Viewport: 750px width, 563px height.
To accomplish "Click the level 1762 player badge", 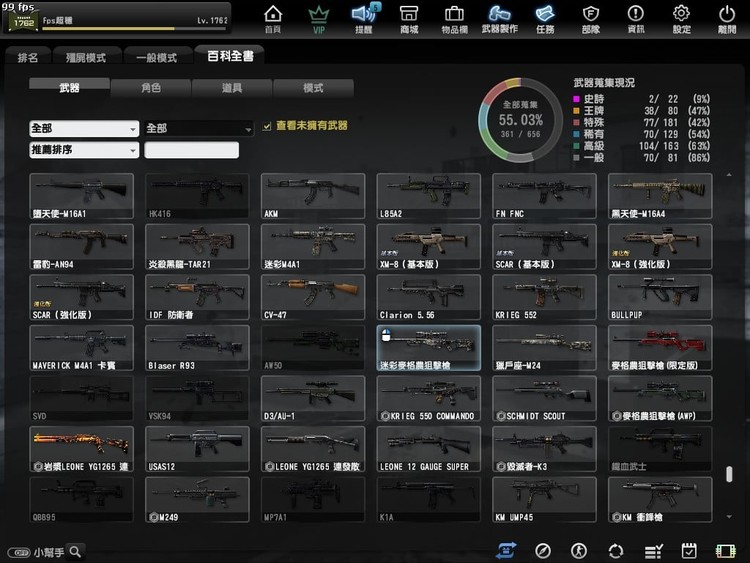I will click(23, 21).
